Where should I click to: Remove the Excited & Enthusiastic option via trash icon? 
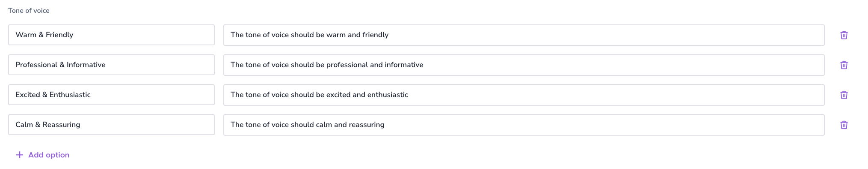(844, 95)
